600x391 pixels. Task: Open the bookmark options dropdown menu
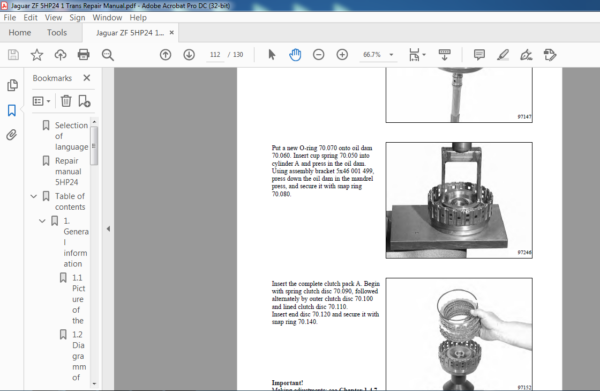point(42,101)
